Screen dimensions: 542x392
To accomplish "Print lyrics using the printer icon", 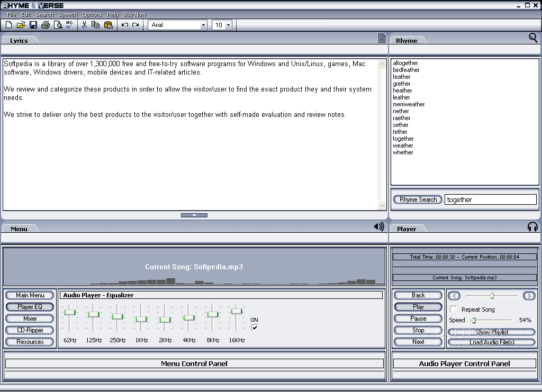I will (x=46, y=25).
